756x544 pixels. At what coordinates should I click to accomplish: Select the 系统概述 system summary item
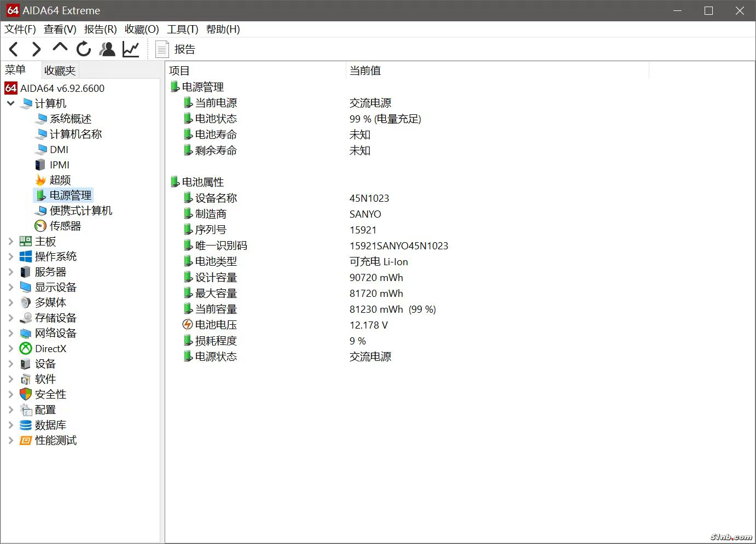[70, 119]
